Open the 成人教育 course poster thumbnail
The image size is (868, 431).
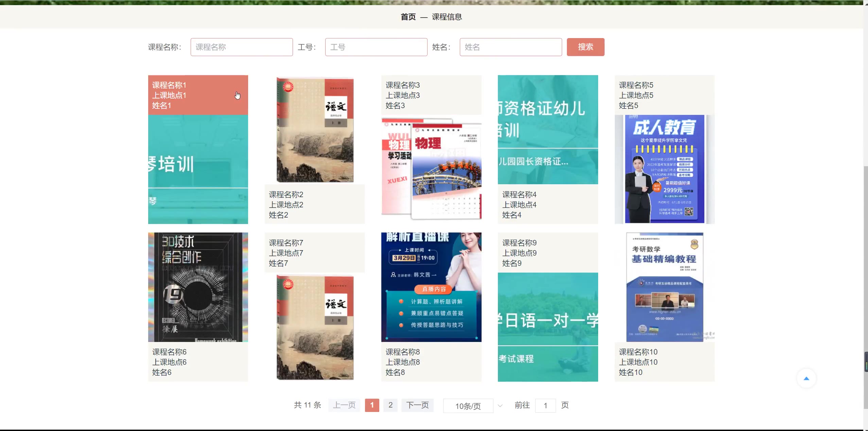(664, 169)
